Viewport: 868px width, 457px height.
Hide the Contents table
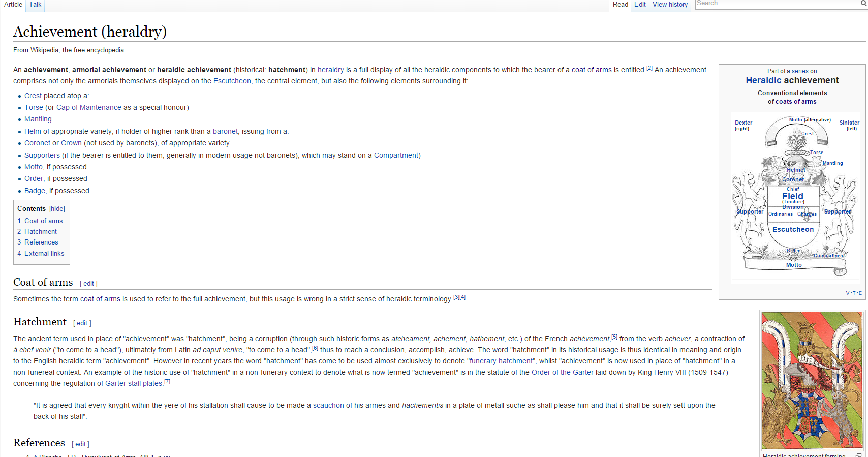point(57,209)
